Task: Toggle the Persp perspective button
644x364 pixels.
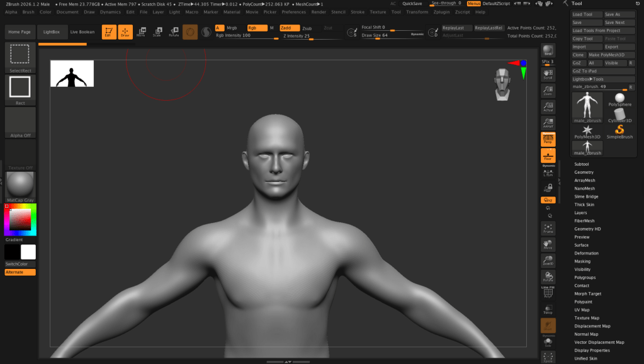Action: [x=548, y=138]
